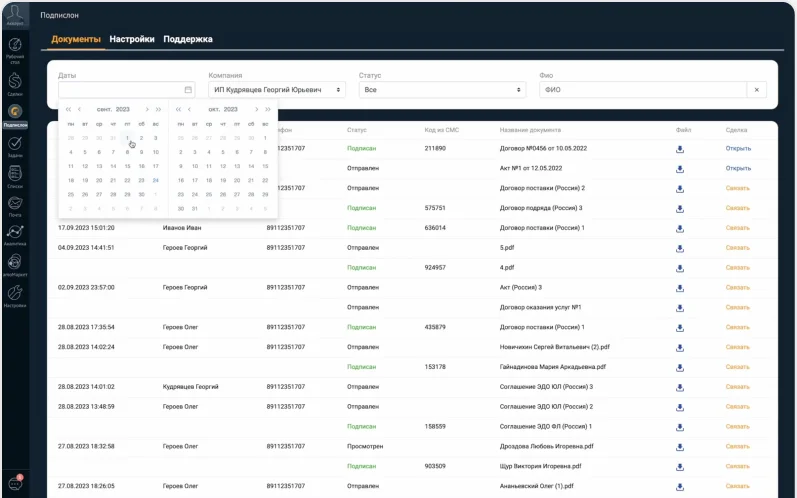The height and width of the screenshot is (498, 797).
Task: Open Списки in the sidebar
Action: tap(15, 176)
